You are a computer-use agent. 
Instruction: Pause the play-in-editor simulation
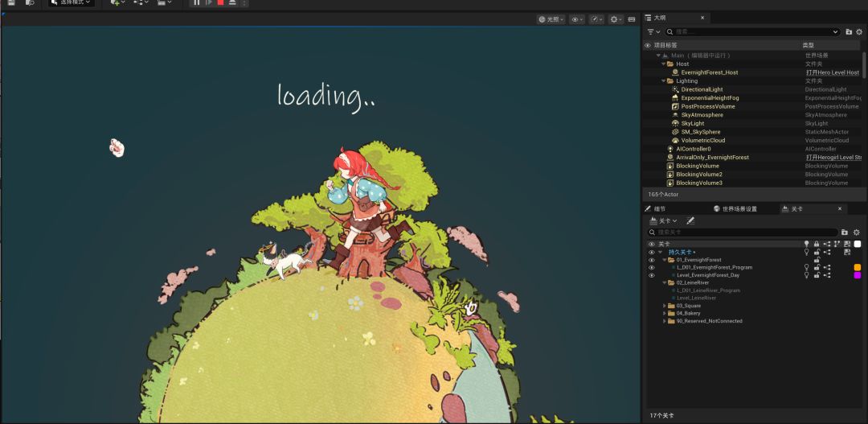pyautogui.click(x=197, y=2)
